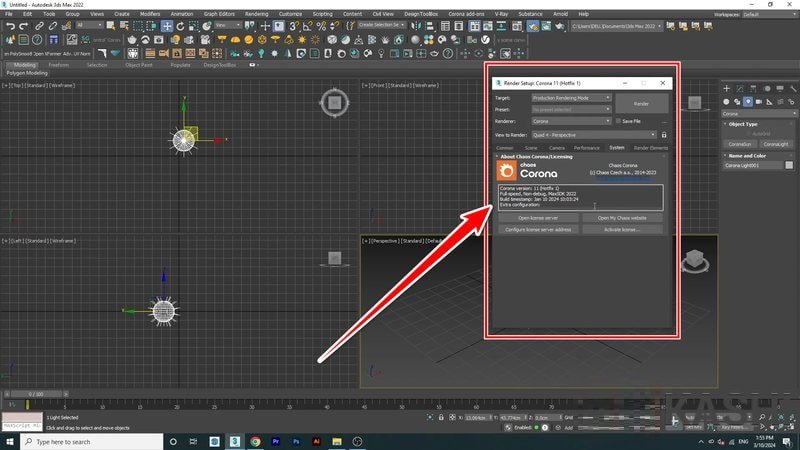800x450 pixels.
Task: Toggle the Angle Snap icon
Action: [x=307, y=26]
